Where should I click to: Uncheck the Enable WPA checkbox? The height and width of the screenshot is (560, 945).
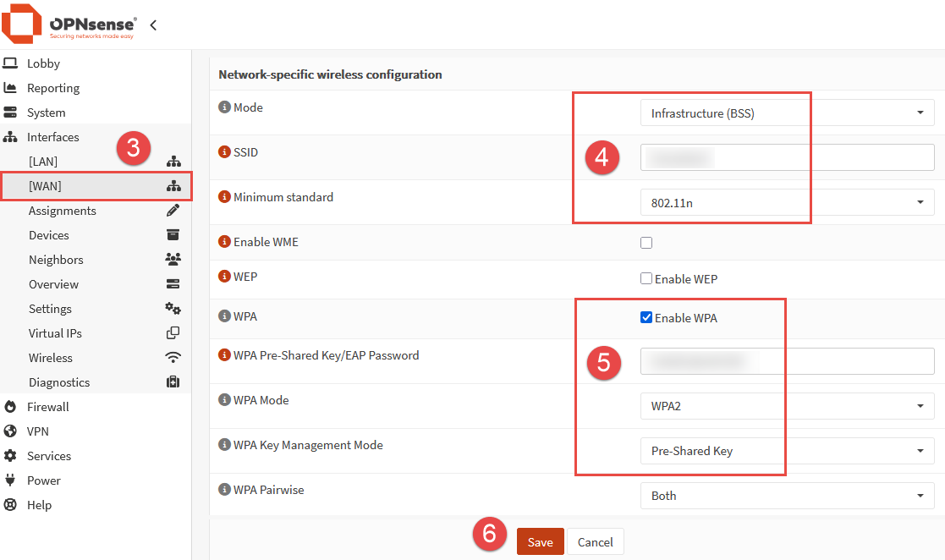646,318
